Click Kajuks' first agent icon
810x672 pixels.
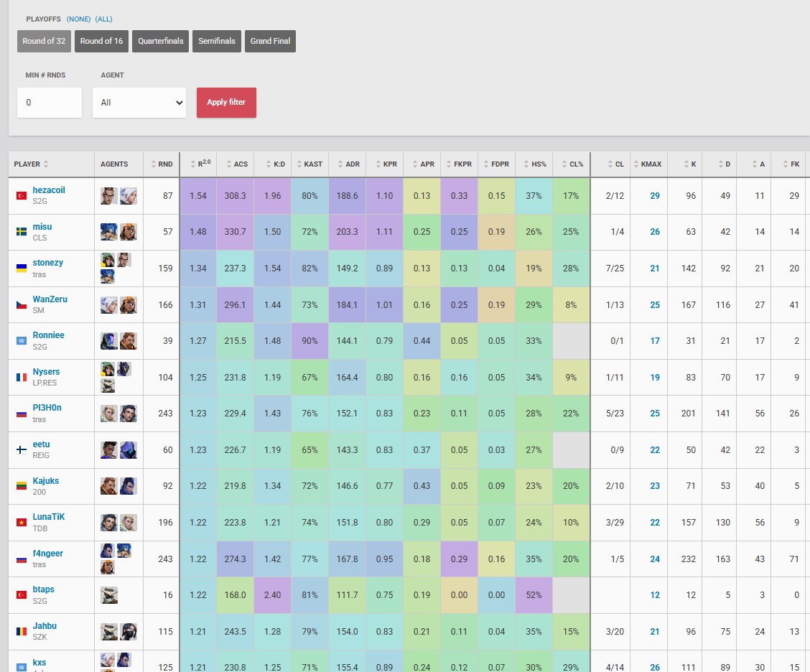109,486
